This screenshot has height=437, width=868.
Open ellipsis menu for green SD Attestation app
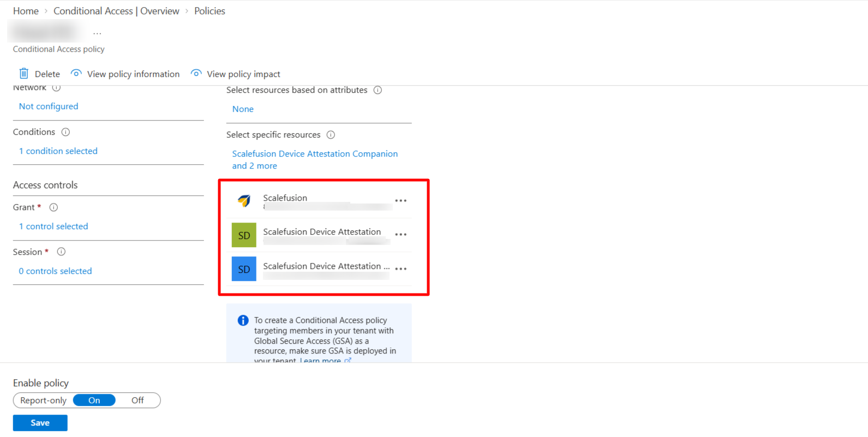click(401, 235)
